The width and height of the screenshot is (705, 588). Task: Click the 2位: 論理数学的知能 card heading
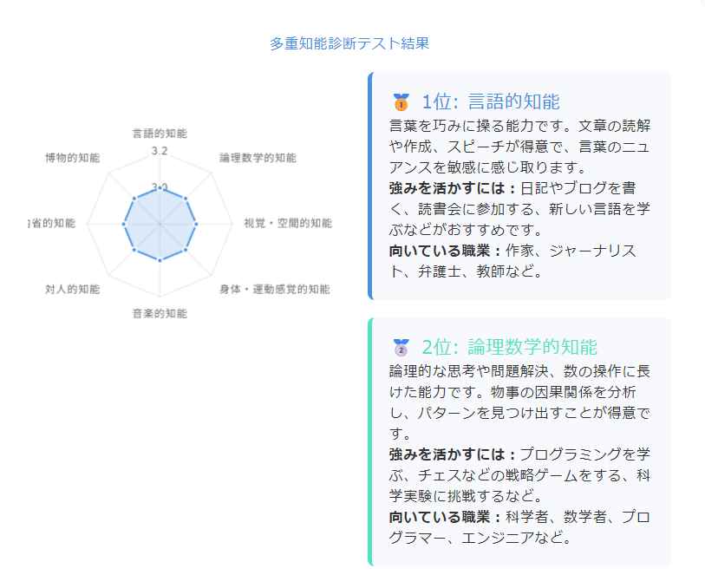click(x=509, y=348)
